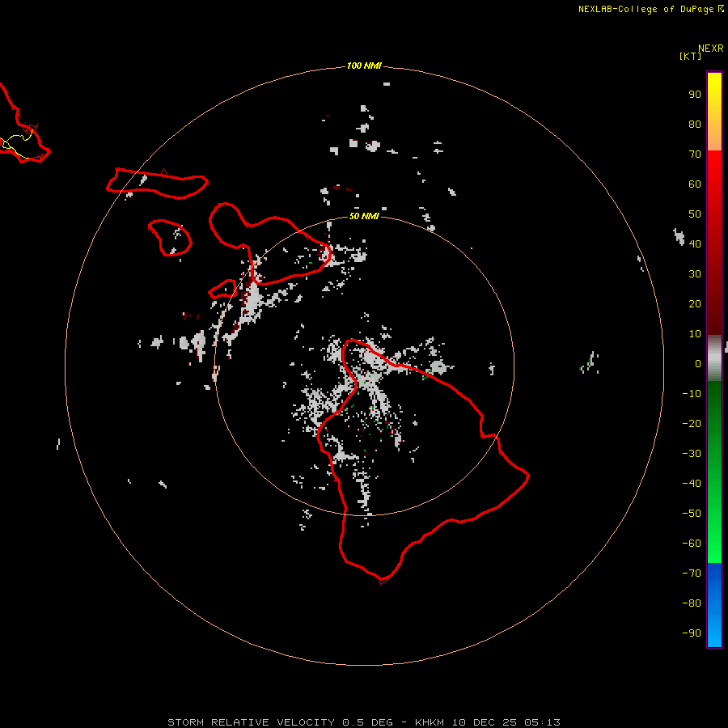Click the -70 value on velocity scale
Screen dimensions: 728x728
[x=692, y=574]
